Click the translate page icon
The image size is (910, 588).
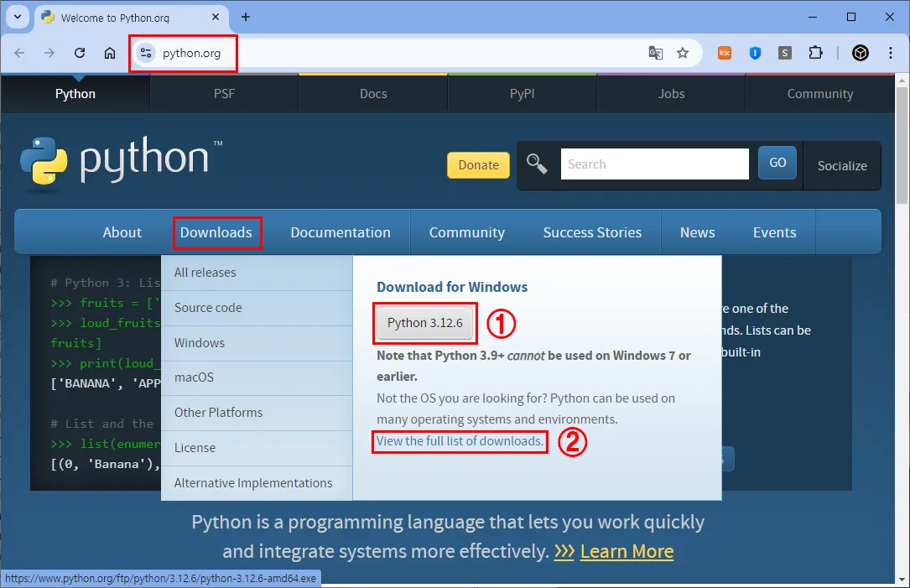coord(655,53)
